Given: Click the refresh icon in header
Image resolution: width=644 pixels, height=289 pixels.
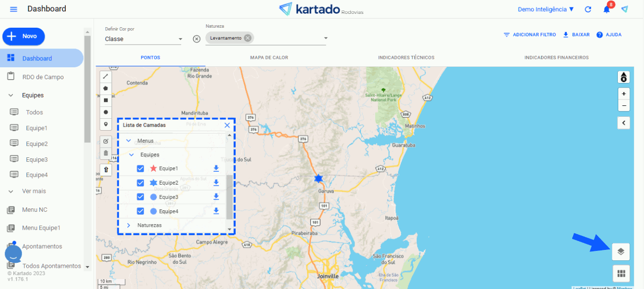Looking at the screenshot, I should 588,9.
